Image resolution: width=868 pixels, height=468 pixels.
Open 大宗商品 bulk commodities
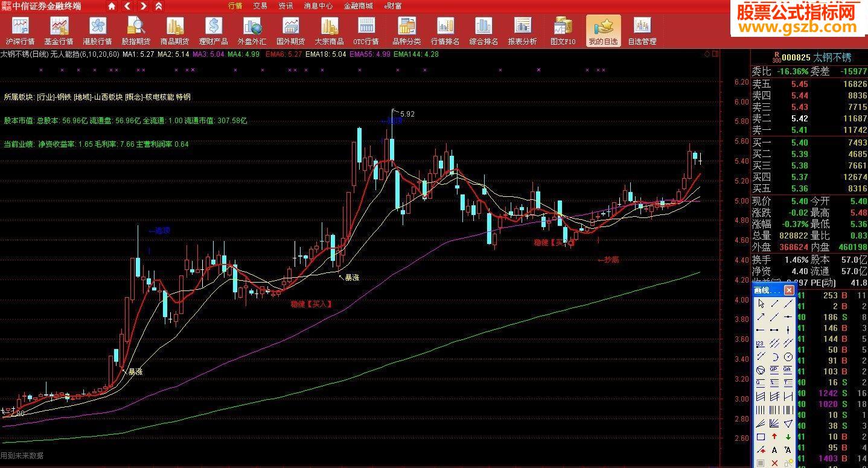329,31
